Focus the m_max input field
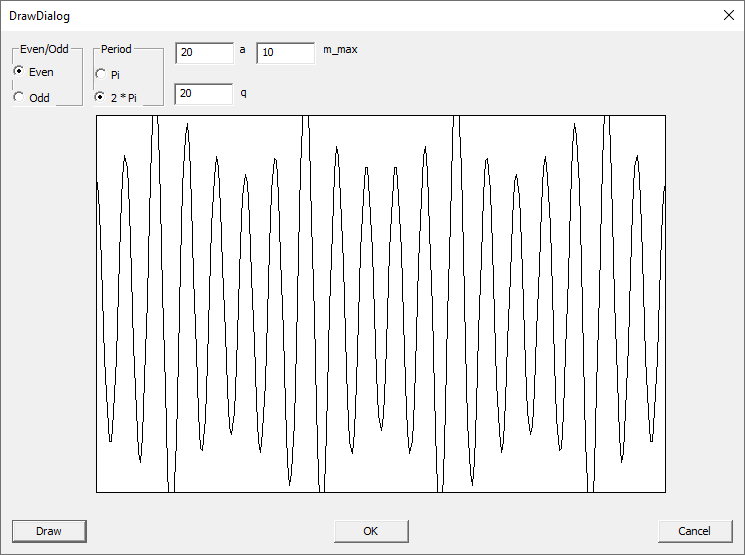 click(x=285, y=52)
